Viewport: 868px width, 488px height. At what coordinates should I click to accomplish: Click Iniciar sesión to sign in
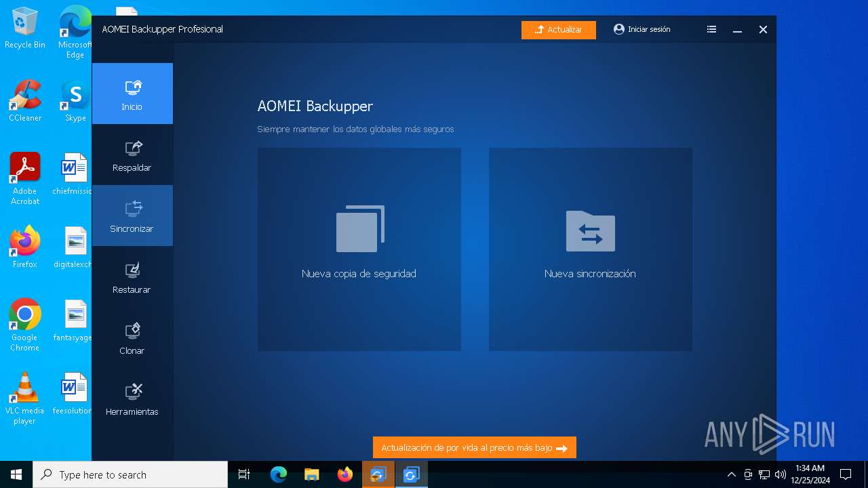coord(642,29)
